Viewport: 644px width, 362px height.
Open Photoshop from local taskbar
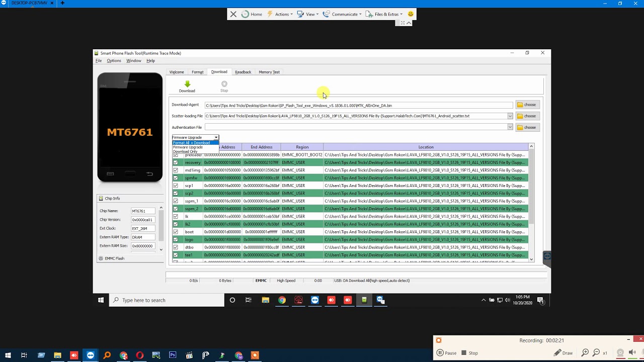(x=173, y=355)
